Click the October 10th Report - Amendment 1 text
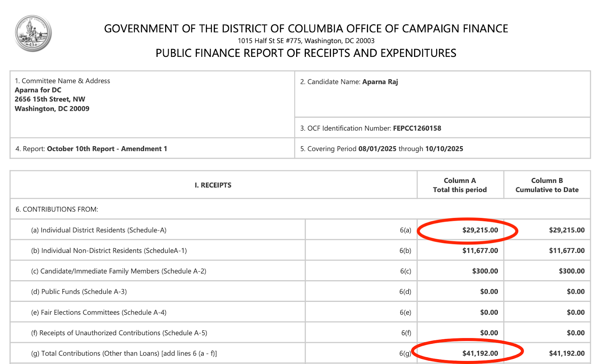This screenshot has width=599, height=364. tap(107, 149)
